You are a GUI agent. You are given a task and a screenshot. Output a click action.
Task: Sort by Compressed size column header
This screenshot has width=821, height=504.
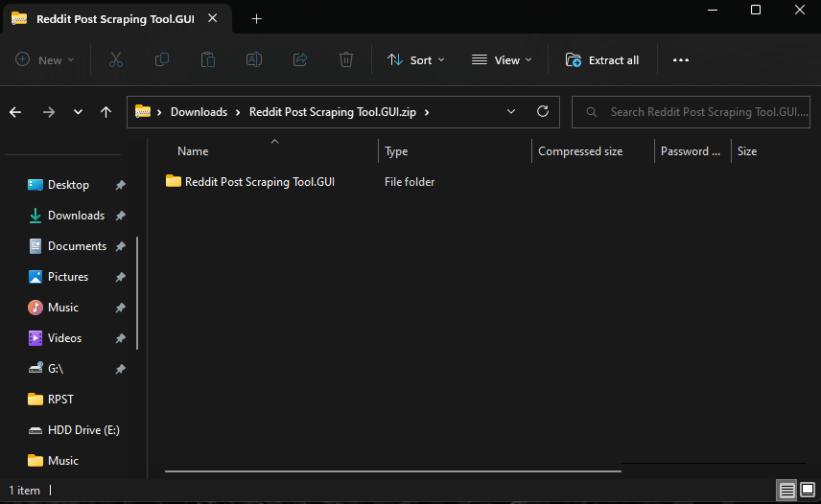tap(580, 151)
